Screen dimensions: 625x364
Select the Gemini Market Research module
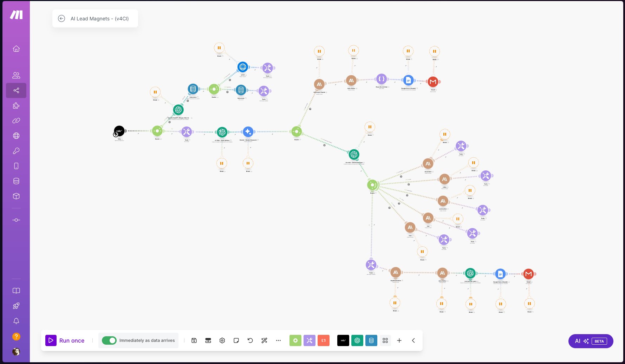(x=248, y=132)
